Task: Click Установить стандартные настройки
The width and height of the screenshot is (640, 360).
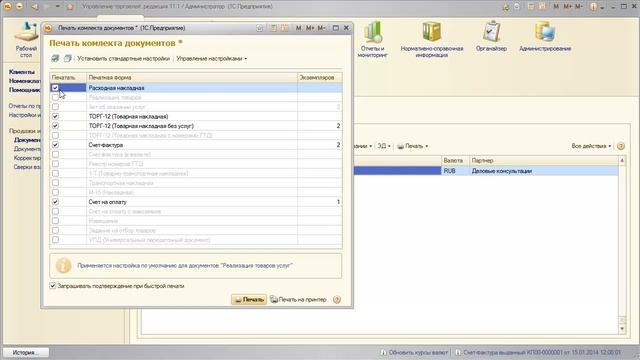Action: 123,59
